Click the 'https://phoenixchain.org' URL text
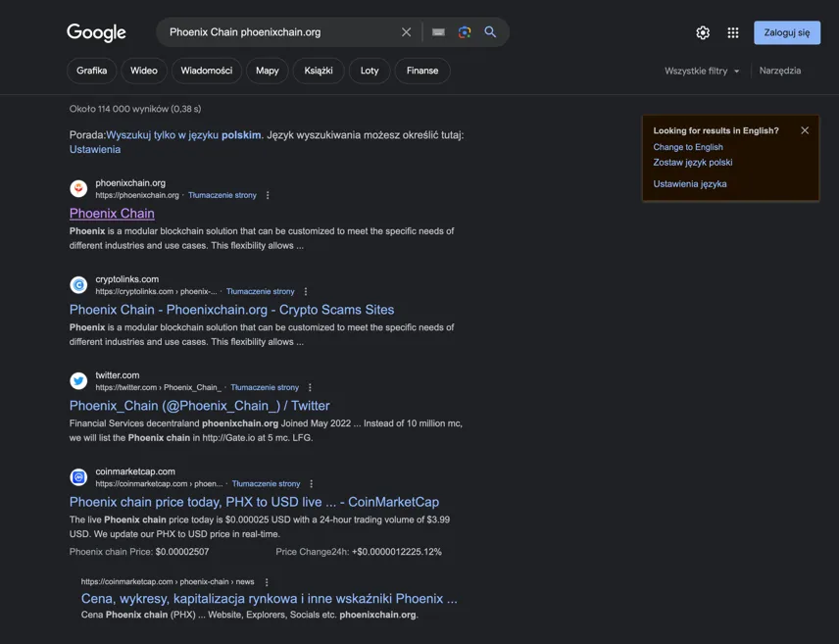839x644 pixels. [x=137, y=195]
